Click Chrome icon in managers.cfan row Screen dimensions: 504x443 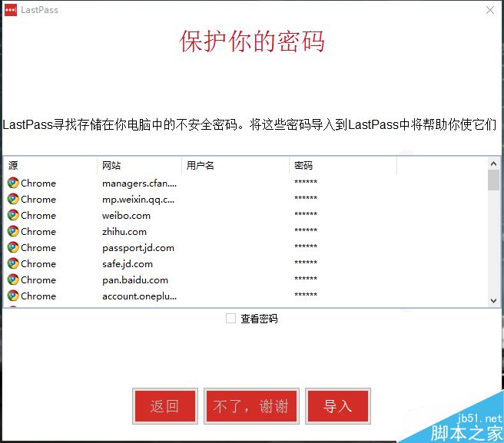click(13, 183)
